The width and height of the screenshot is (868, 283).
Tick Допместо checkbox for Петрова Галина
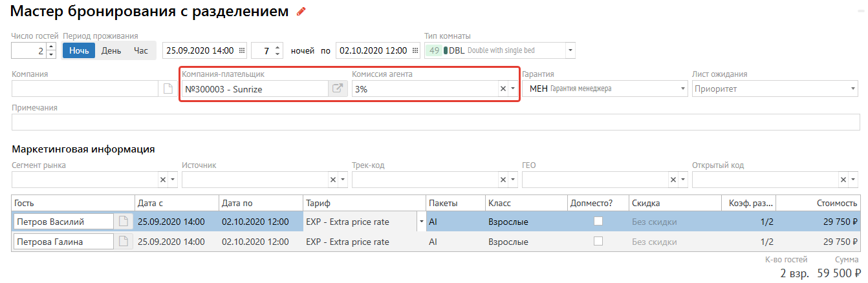coord(598,241)
